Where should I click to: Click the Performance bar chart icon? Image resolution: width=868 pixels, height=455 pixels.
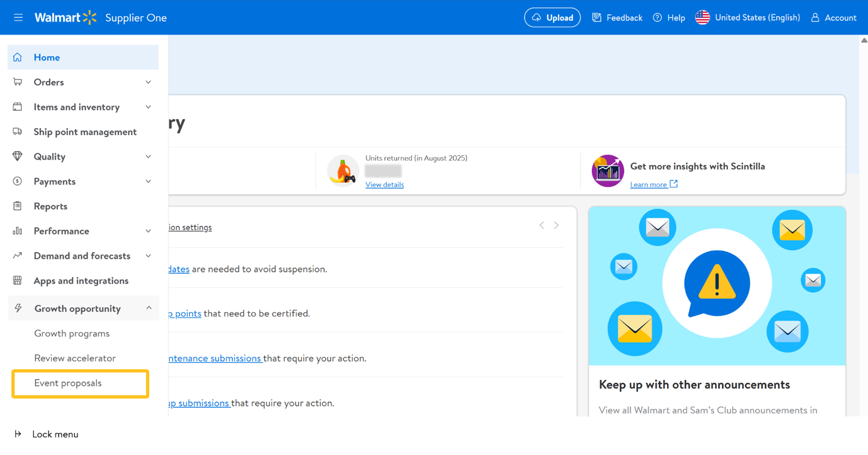coord(17,231)
